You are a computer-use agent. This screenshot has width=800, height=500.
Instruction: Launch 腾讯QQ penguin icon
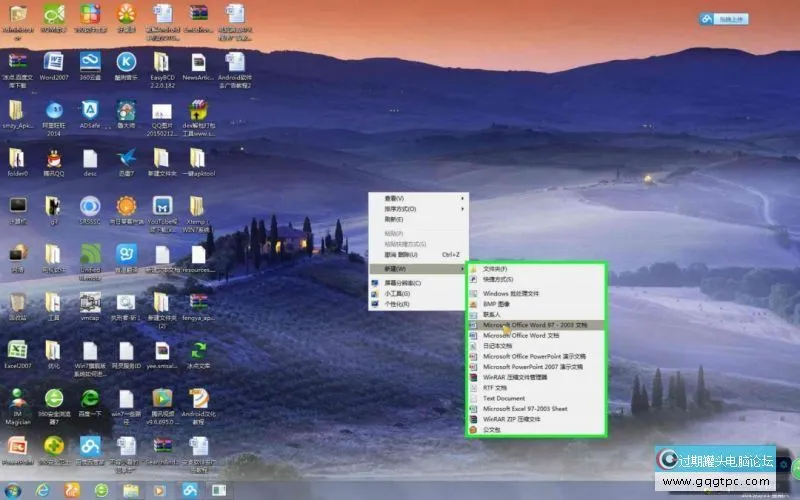click(x=54, y=162)
